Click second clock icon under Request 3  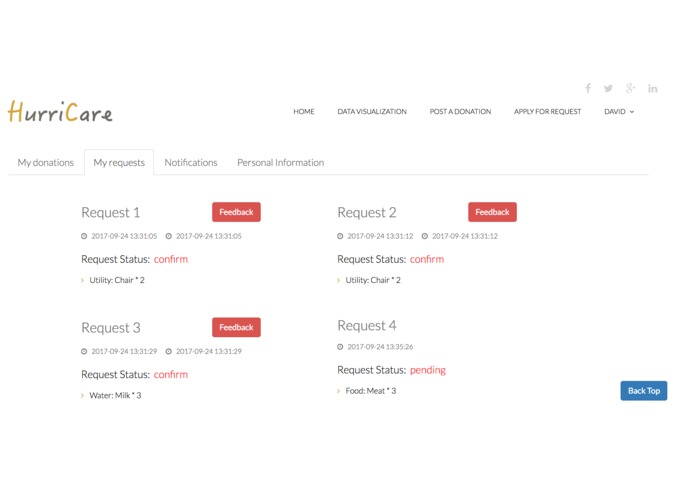(168, 351)
